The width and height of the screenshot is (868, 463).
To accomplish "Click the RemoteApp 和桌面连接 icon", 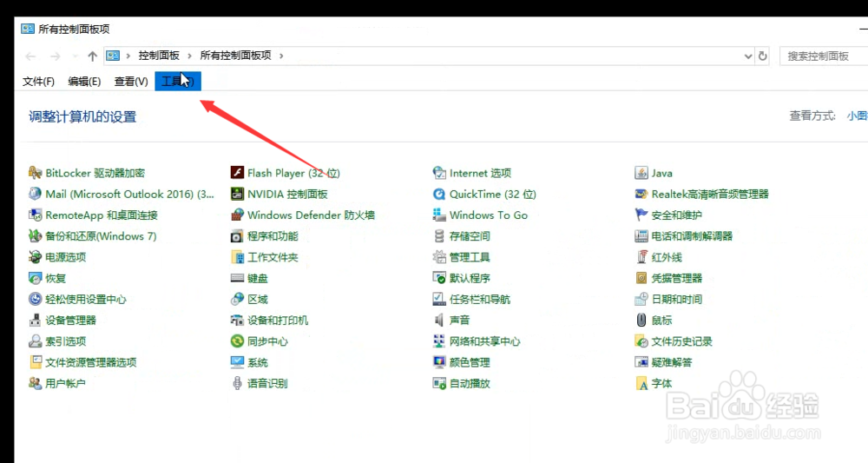I will click(x=35, y=215).
